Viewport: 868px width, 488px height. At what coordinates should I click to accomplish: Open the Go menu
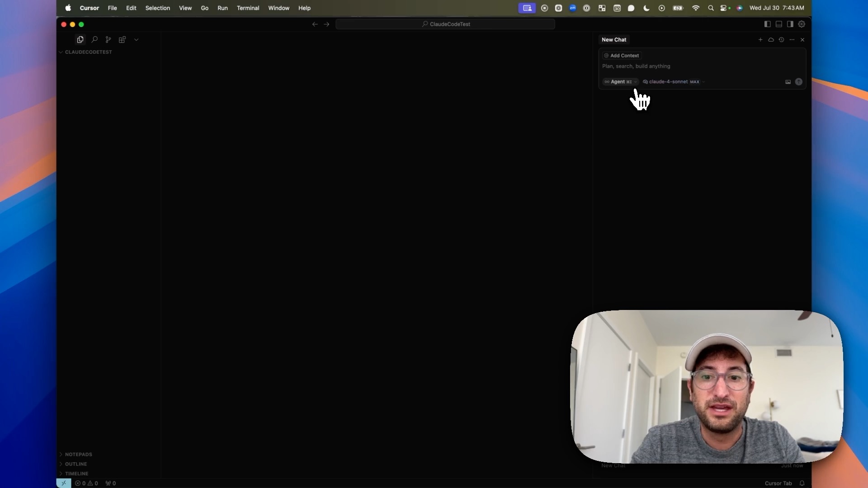(x=204, y=8)
